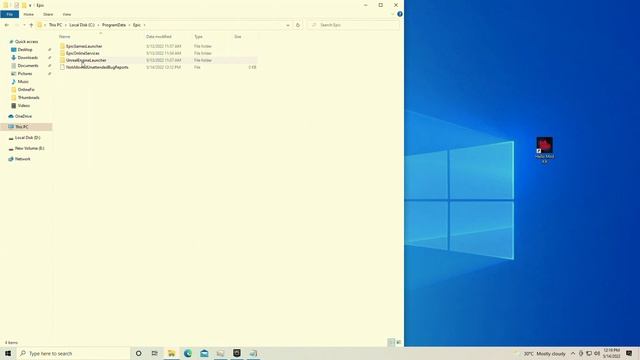Image resolution: width=640 pixels, height=360 pixels.
Task: Open Documents in Quick access
Action: (28, 66)
